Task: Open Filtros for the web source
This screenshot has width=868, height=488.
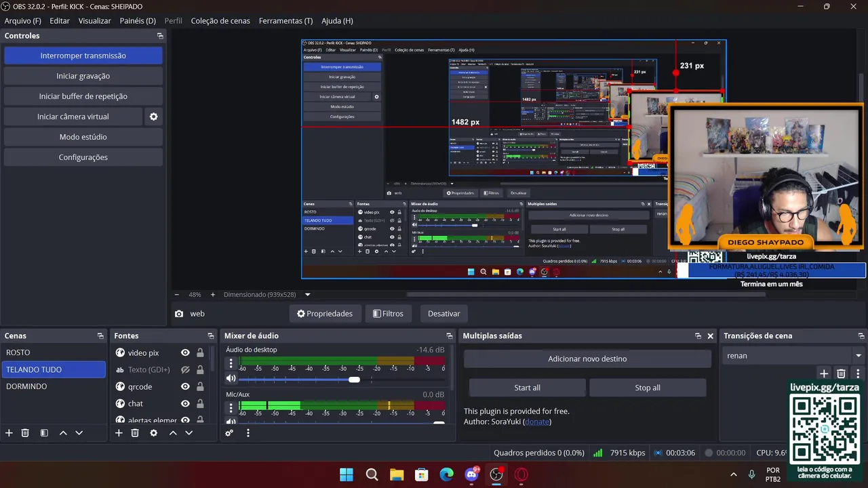Action: click(x=388, y=314)
